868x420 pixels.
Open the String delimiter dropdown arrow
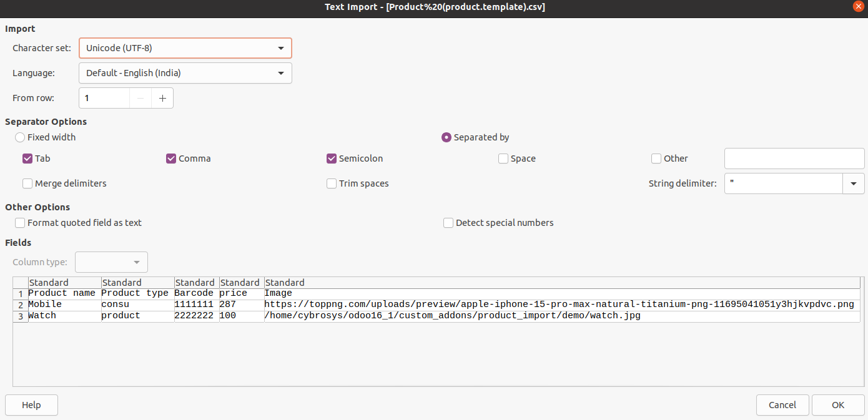[854, 183]
